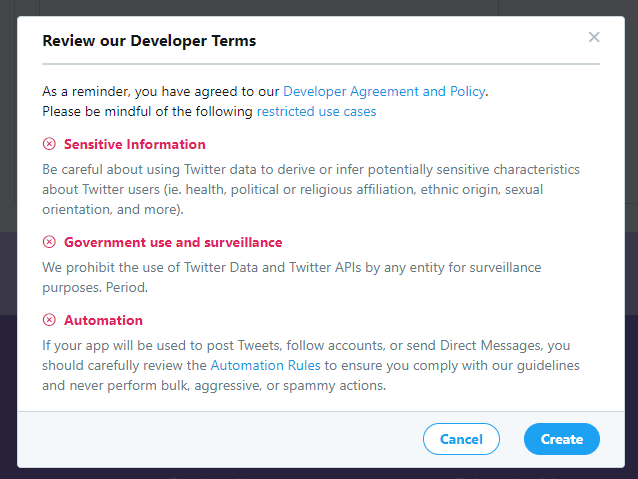Click the red X icon beside Automation
The image size is (638, 479).
tap(49, 320)
